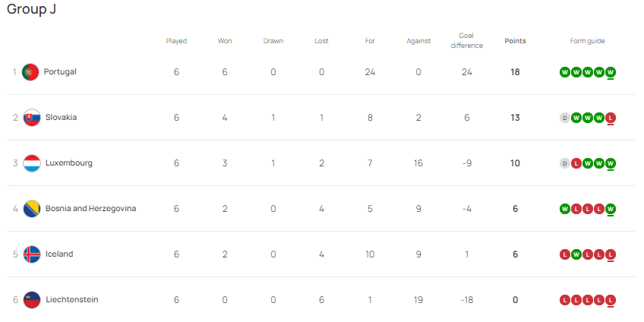Click the Played column header
Viewport: 644px width, 322px height.
176,41
